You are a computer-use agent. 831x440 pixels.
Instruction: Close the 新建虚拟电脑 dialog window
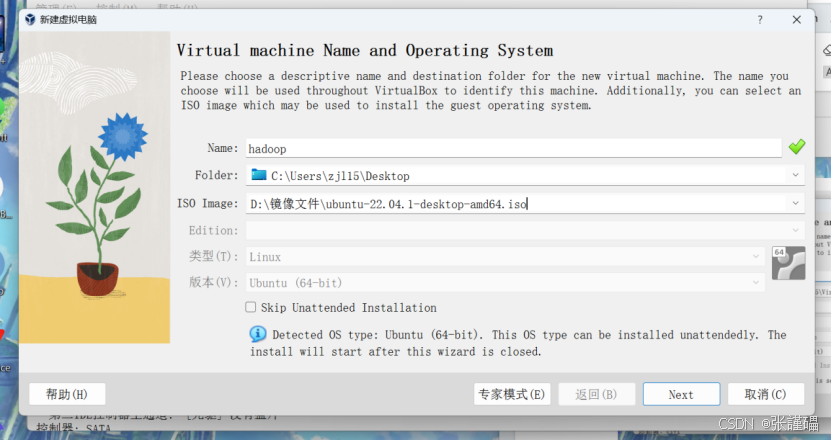797,20
